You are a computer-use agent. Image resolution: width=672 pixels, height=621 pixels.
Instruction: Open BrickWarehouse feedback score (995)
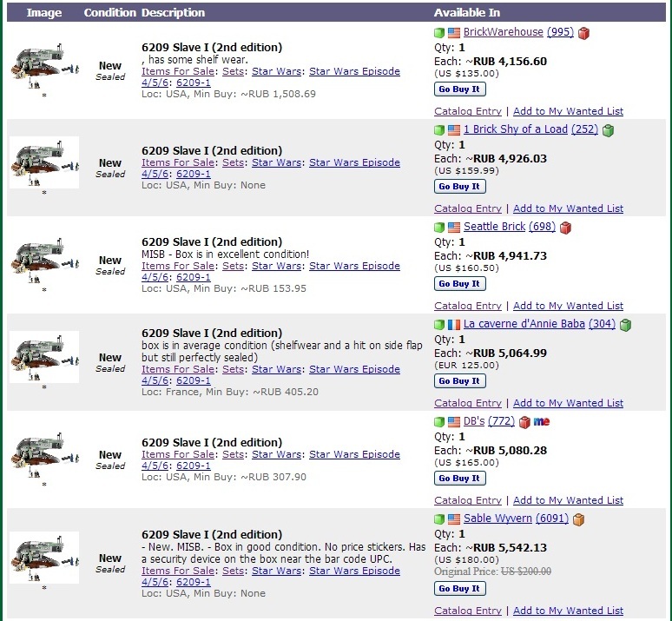560,32
